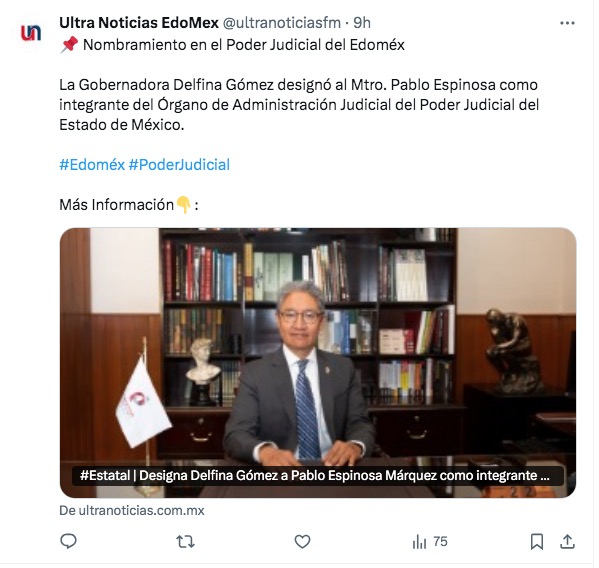The height and width of the screenshot is (568, 599).
Task: Open the article preview image of seated man
Action: 318,362
